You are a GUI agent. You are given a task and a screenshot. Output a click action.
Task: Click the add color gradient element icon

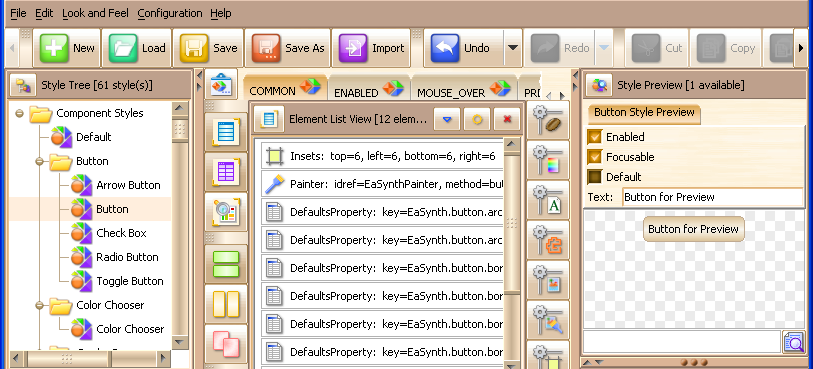click(548, 160)
